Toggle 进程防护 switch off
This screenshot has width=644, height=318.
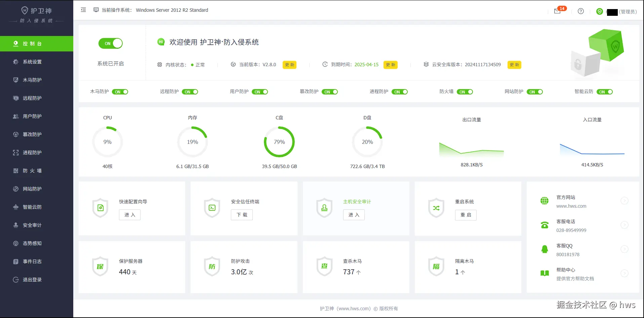pyautogui.click(x=400, y=92)
